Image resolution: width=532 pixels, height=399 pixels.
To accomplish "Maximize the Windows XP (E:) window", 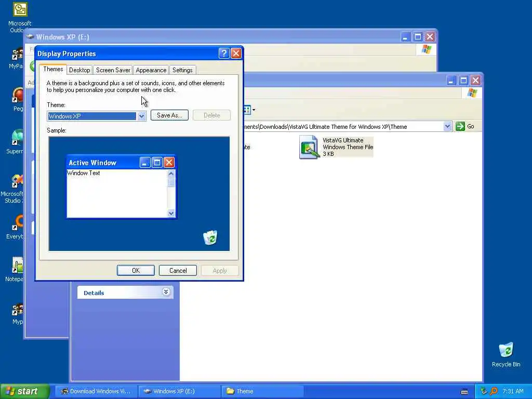I will point(418,37).
